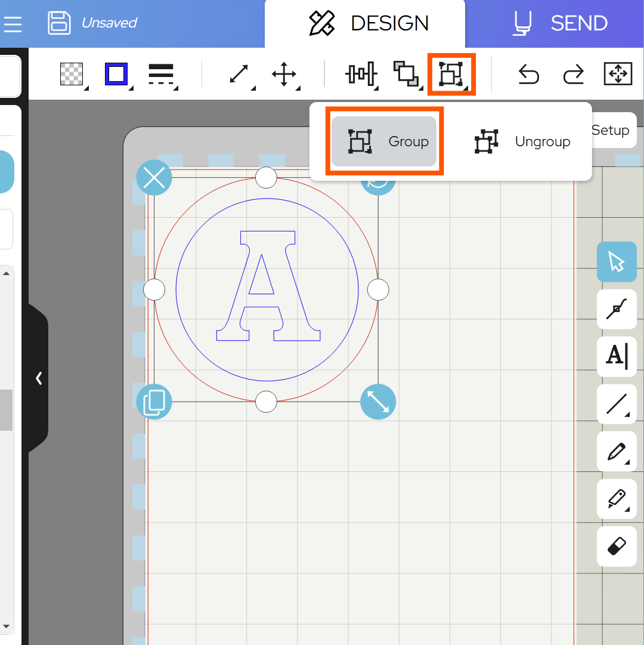644x645 pixels.
Task: Click the undo arrow
Action: (x=528, y=74)
